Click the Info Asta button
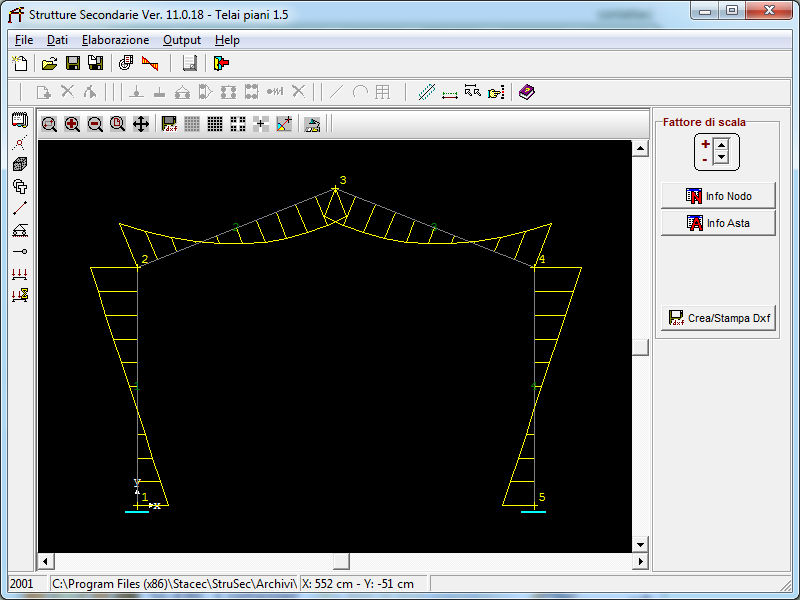Image resolution: width=800 pixels, height=600 pixels. click(718, 223)
